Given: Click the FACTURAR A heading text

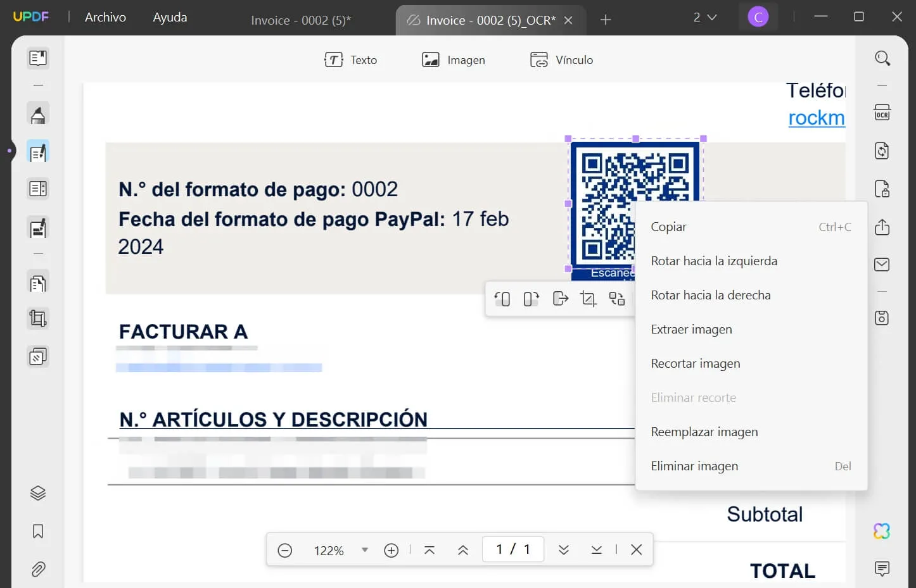Looking at the screenshot, I should (x=183, y=332).
